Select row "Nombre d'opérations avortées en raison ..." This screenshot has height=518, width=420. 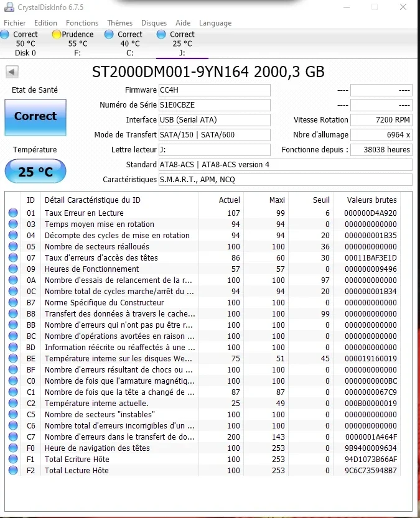pos(203,336)
